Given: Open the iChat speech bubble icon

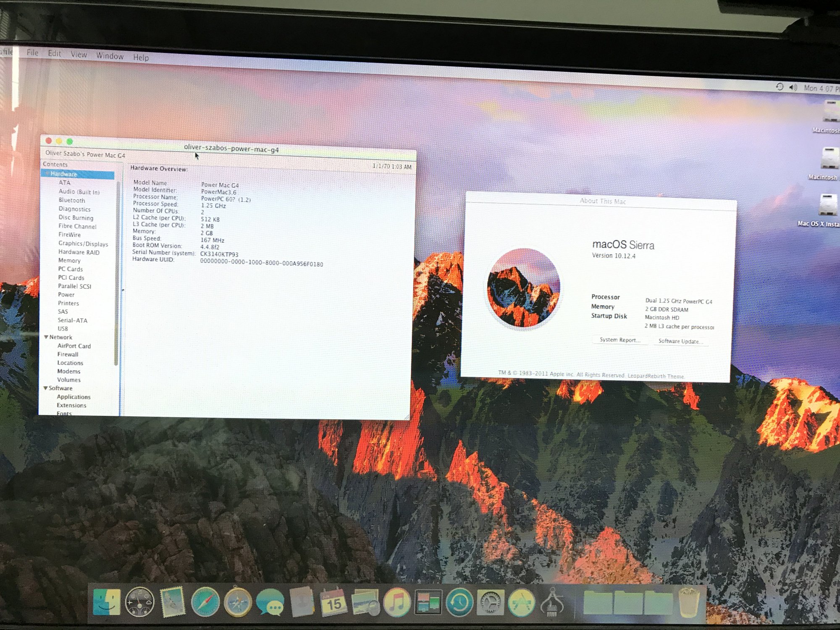Looking at the screenshot, I should click(270, 603).
